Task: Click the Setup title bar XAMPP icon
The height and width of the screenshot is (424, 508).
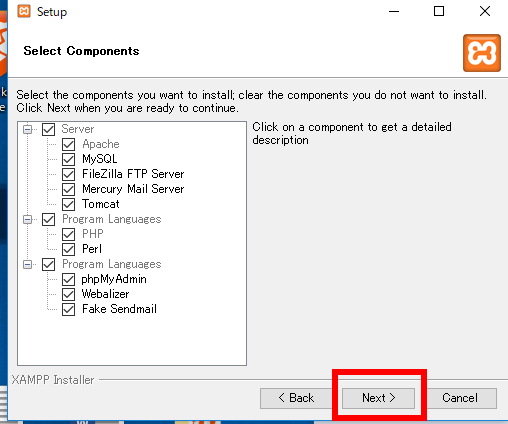Action: click(24, 11)
